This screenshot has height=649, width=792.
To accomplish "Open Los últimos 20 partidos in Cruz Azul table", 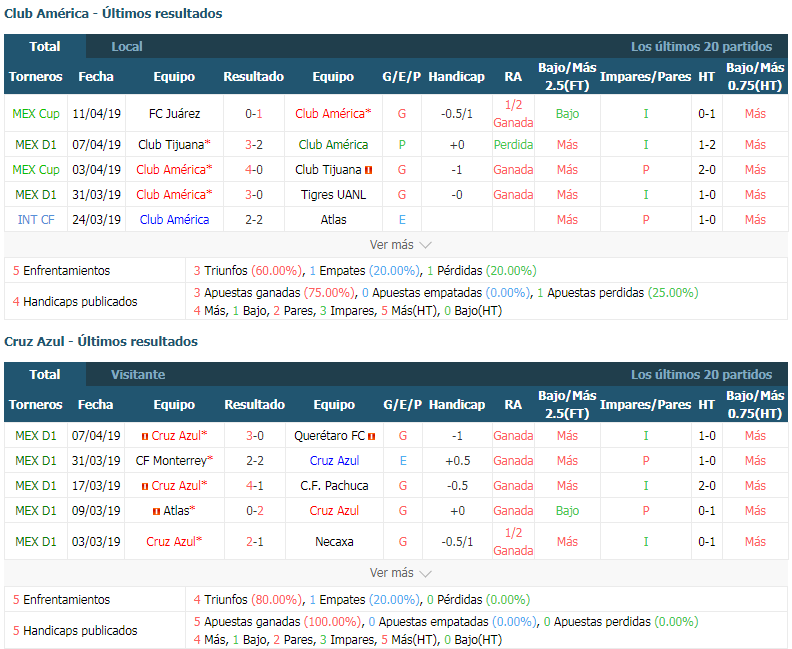I will [701, 374].
